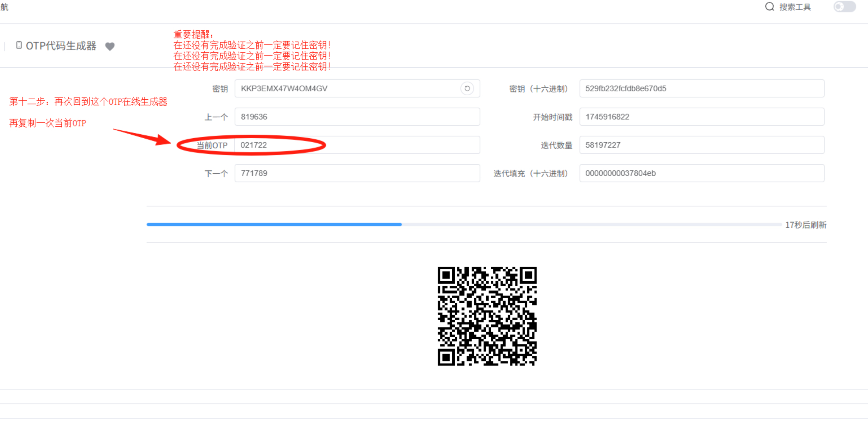Screen dimensions: 868x425
Task: Click the 上一个 field showing 819636
Action: (x=357, y=117)
